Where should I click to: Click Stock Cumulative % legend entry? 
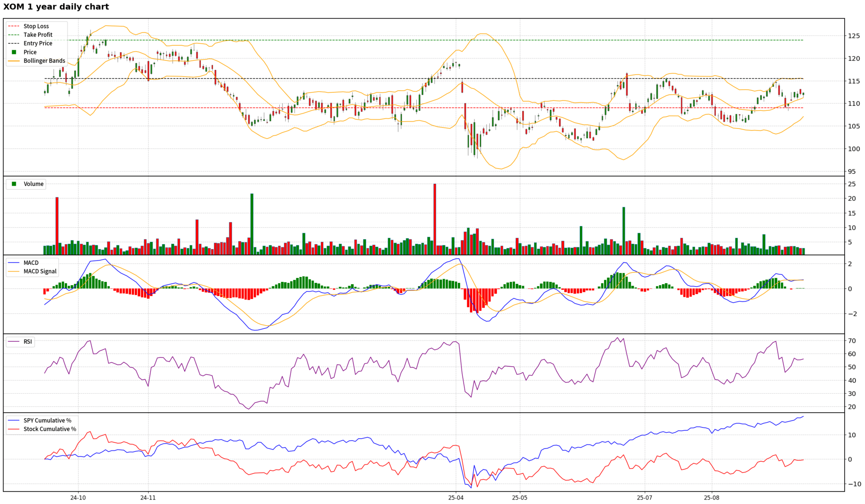tap(50, 429)
